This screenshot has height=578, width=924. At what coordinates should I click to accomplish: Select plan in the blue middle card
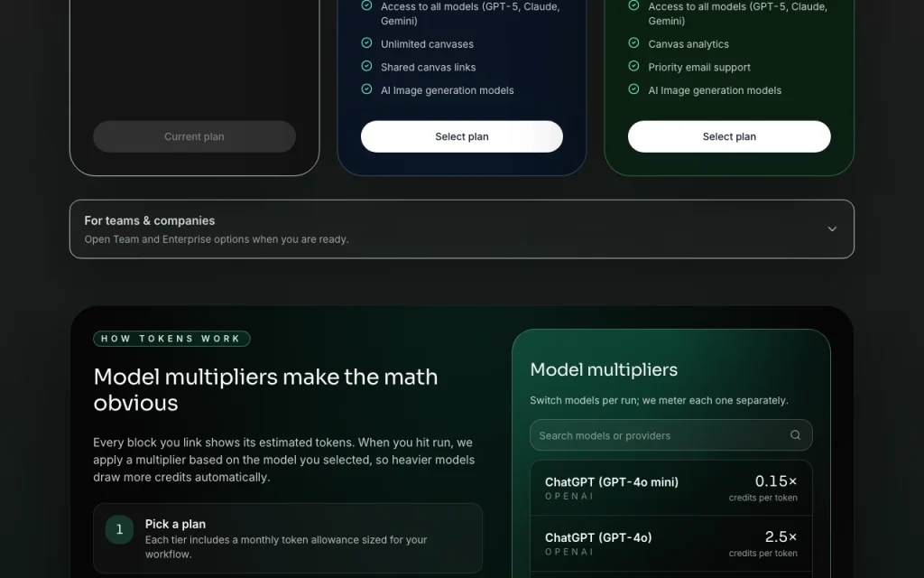click(x=462, y=136)
